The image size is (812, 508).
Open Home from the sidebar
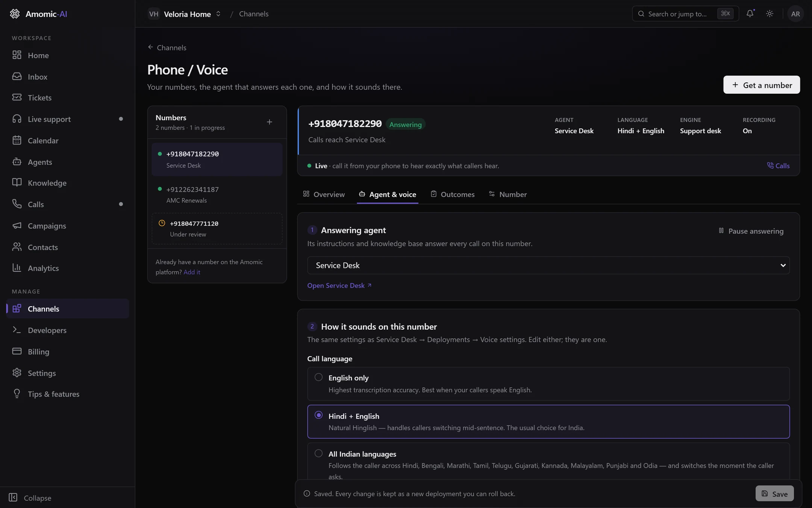click(68, 55)
